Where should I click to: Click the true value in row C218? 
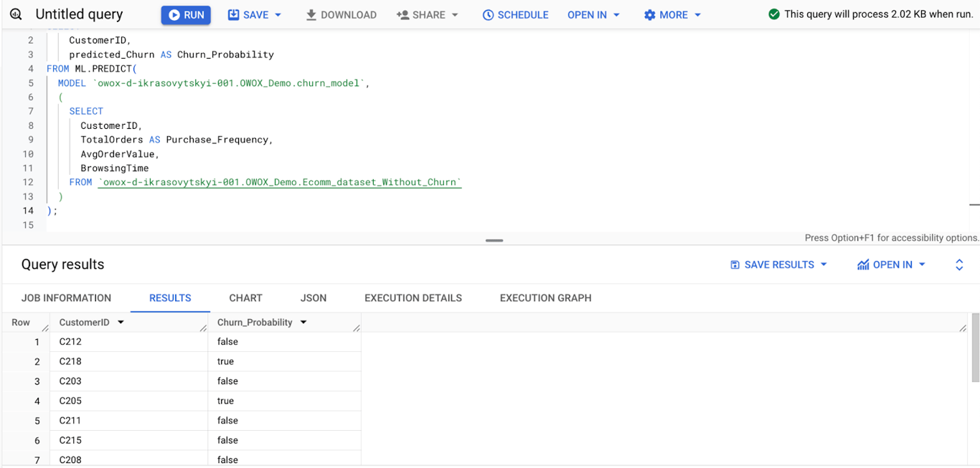(x=225, y=361)
